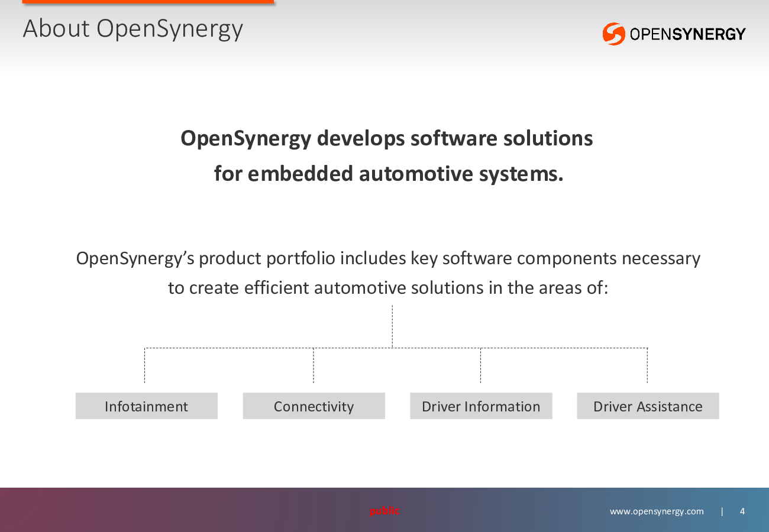This screenshot has width=769, height=532.
Task: Click the page number 4 in footer
Action: (742, 511)
